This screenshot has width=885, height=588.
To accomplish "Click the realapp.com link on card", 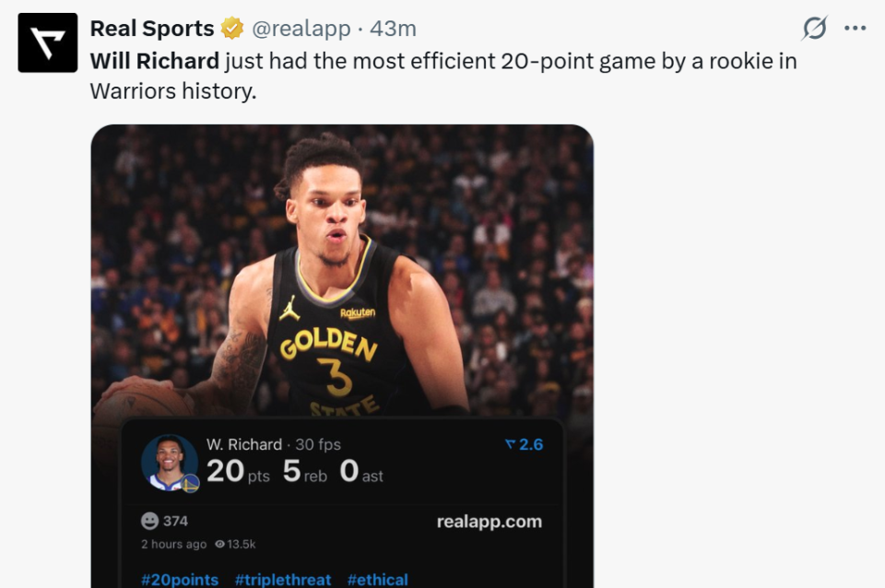I will coord(489,522).
